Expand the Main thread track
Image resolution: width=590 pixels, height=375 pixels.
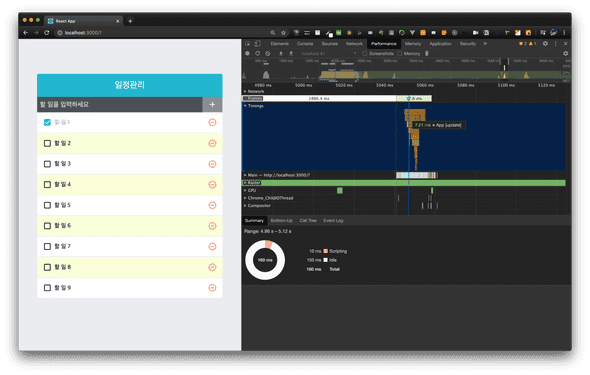[x=245, y=175]
